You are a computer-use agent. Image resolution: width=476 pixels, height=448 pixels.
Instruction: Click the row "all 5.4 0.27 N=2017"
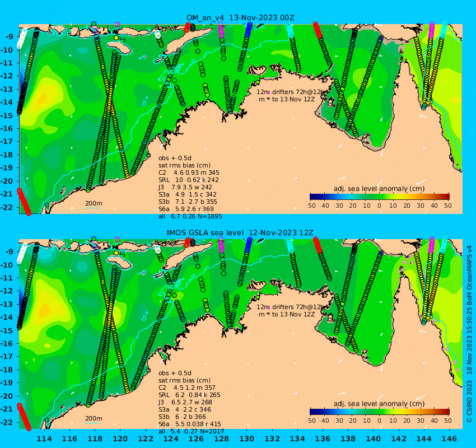pyautogui.click(x=192, y=432)
